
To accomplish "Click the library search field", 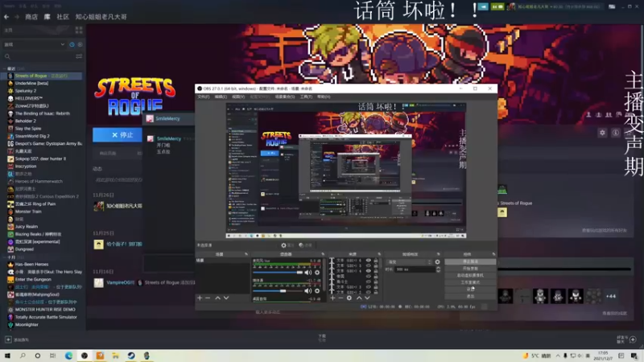I will tap(39, 56).
